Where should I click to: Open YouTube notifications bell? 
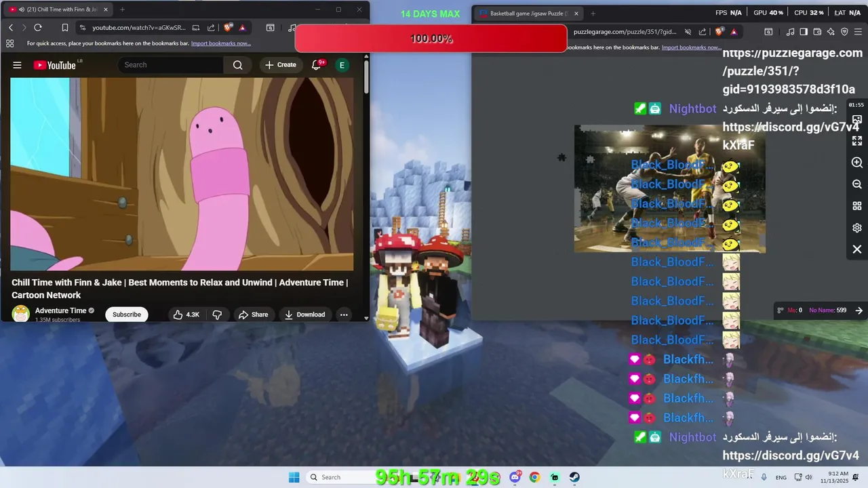click(316, 65)
